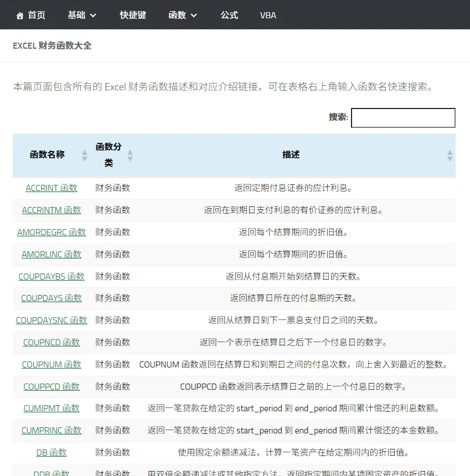Open the CUMPRINC 函数 link
The width and height of the screenshot is (470, 476).
pyautogui.click(x=51, y=431)
